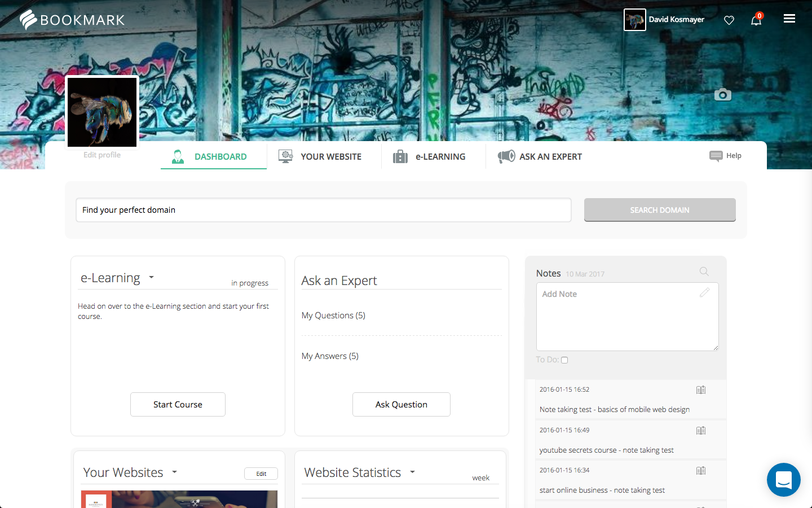Open Help
The width and height of the screenshot is (812, 508).
pos(725,156)
